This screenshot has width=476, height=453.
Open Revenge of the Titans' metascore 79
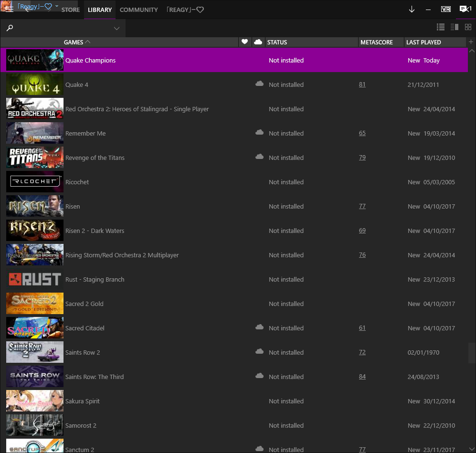[362, 157]
